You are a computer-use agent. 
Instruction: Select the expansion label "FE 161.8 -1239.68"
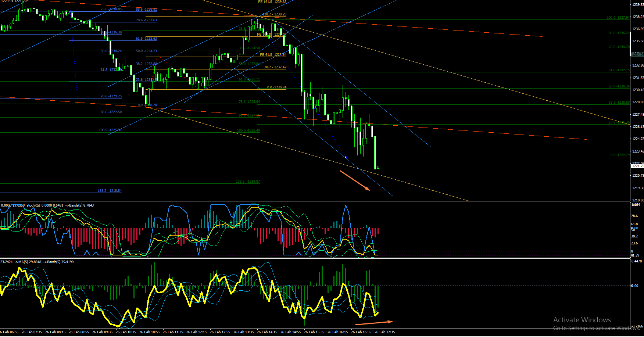click(x=272, y=2)
